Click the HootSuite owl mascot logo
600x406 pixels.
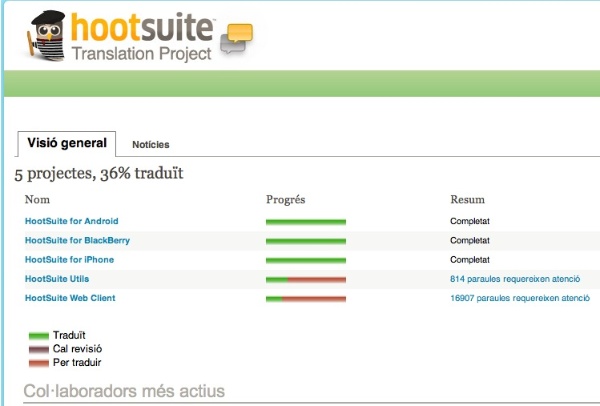46,35
